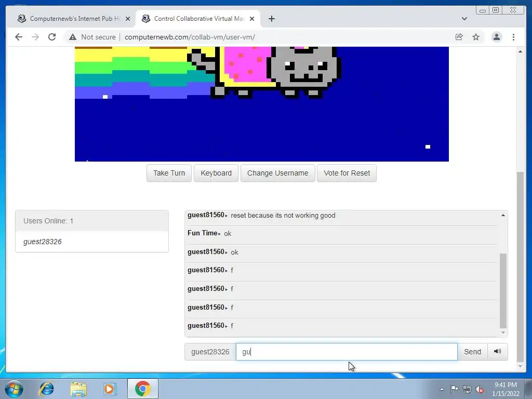The image size is (532, 399).
Task: Reload the page with refresh icon
Action: click(52, 37)
